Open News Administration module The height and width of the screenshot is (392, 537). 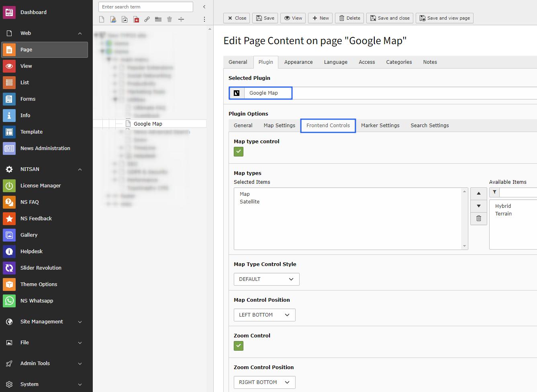[x=45, y=148]
